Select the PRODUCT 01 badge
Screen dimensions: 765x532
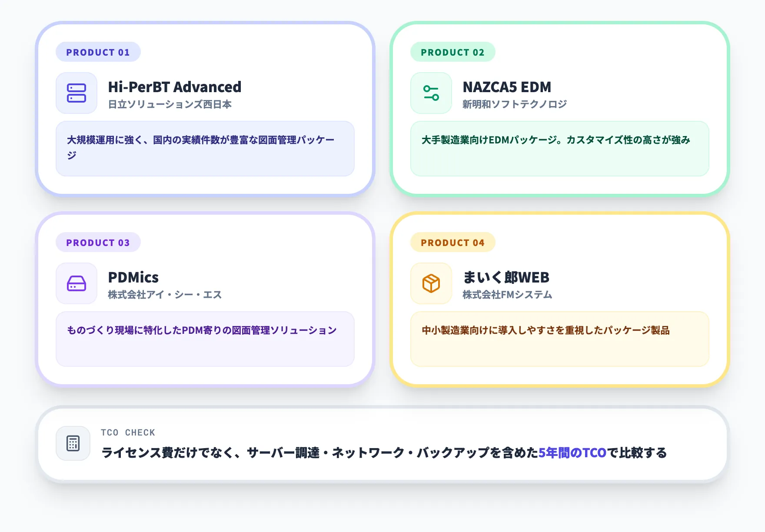point(98,52)
